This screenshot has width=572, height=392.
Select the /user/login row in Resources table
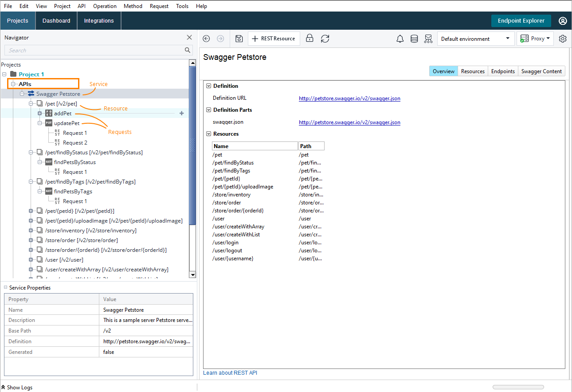(268, 243)
